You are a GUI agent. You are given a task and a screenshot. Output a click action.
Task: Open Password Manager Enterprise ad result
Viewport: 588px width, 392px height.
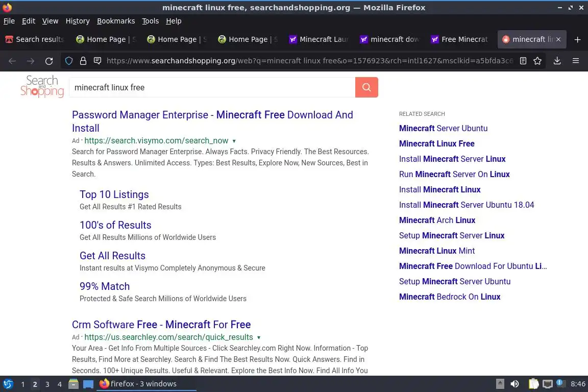pos(212,121)
